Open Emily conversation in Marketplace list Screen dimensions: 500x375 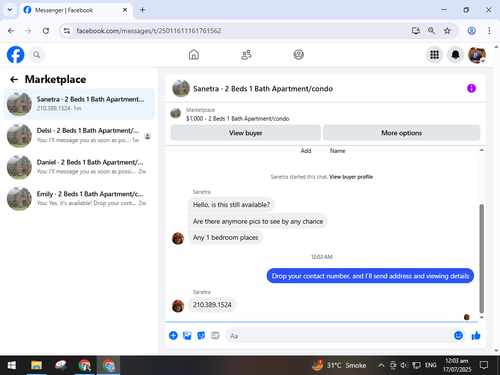pyautogui.click(x=79, y=198)
